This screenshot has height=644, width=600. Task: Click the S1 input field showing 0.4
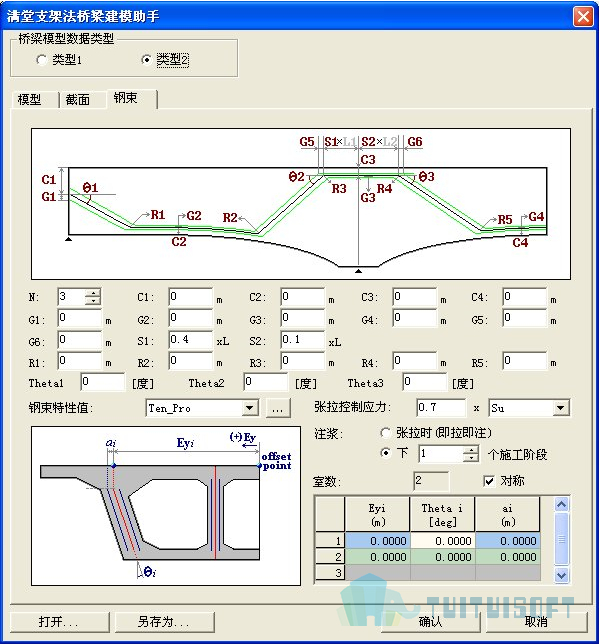point(191,340)
